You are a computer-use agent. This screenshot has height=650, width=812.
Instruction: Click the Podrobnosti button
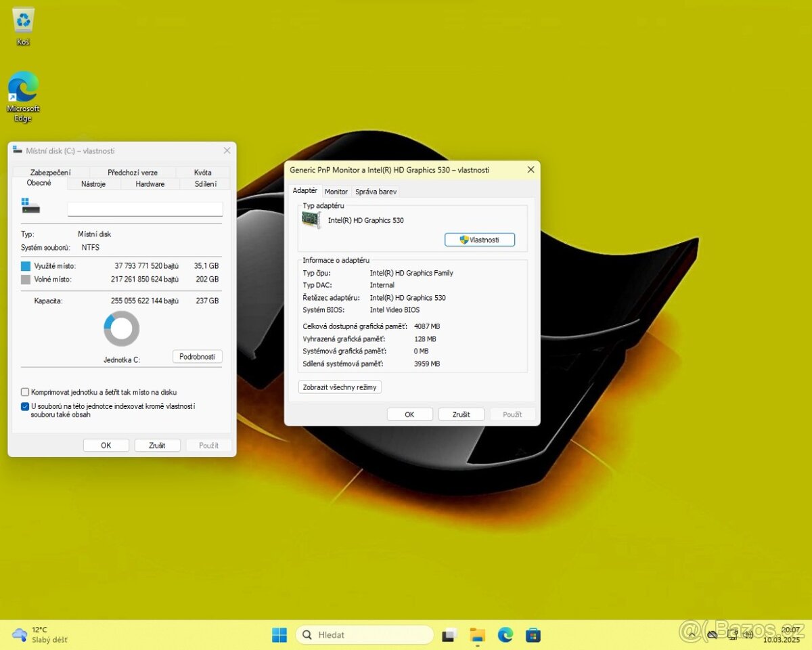197,357
